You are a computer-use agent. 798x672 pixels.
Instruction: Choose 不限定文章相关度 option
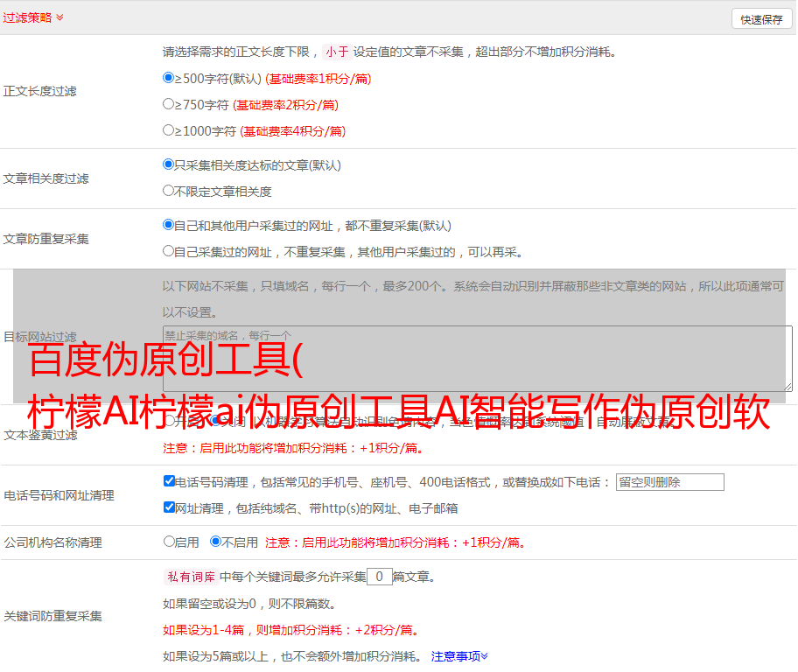pos(169,191)
